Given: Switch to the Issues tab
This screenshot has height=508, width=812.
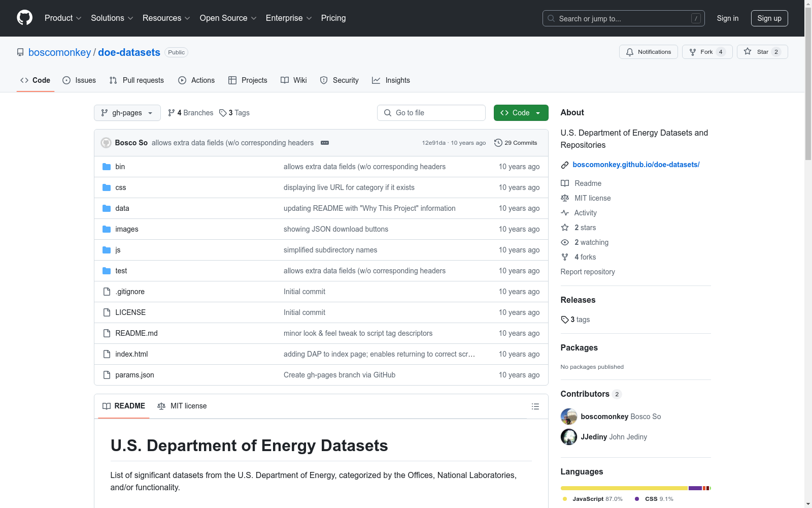Looking at the screenshot, I should click(79, 80).
